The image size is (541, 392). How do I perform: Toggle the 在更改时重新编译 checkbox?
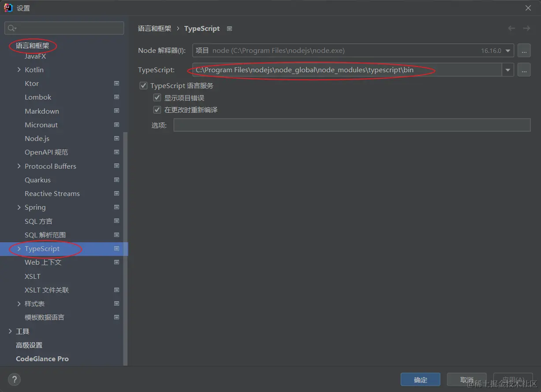[x=157, y=110]
